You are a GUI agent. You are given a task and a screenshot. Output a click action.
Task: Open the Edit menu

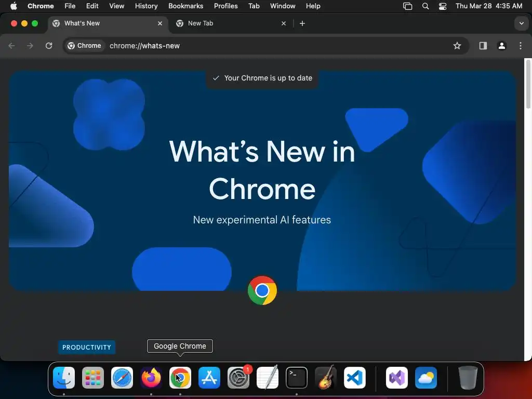(x=92, y=6)
